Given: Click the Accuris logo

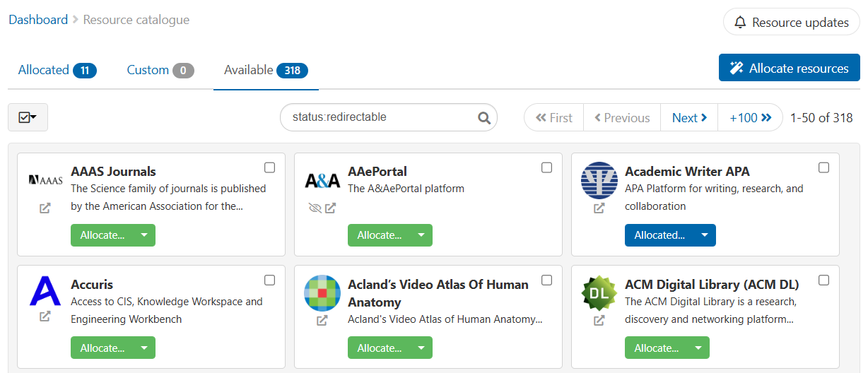Looking at the screenshot, I should click(x=45, y=292).
